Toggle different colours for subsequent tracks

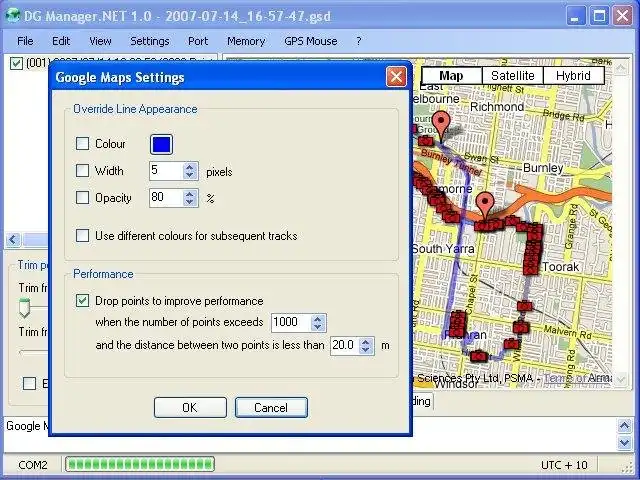82,236
